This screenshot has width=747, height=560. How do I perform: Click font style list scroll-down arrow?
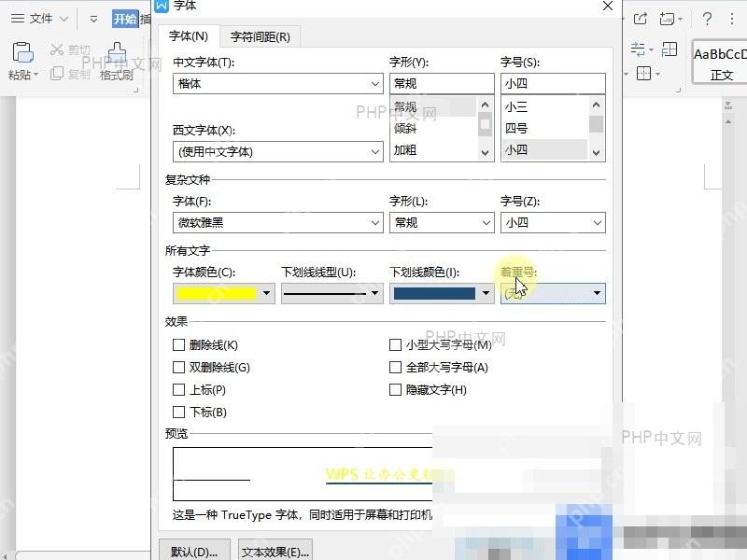[x=485, y=153]
